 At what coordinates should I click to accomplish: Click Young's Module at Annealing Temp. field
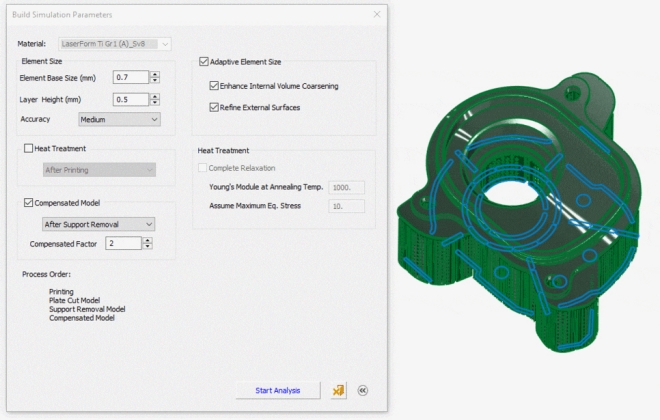click(x=346, y=187)
